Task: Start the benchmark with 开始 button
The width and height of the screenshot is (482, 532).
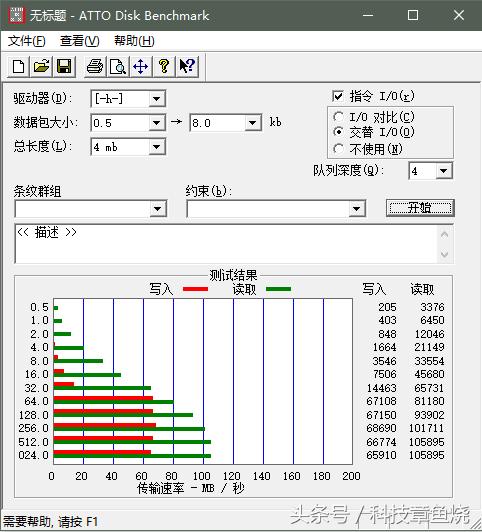Action: (x=420, y=208)
